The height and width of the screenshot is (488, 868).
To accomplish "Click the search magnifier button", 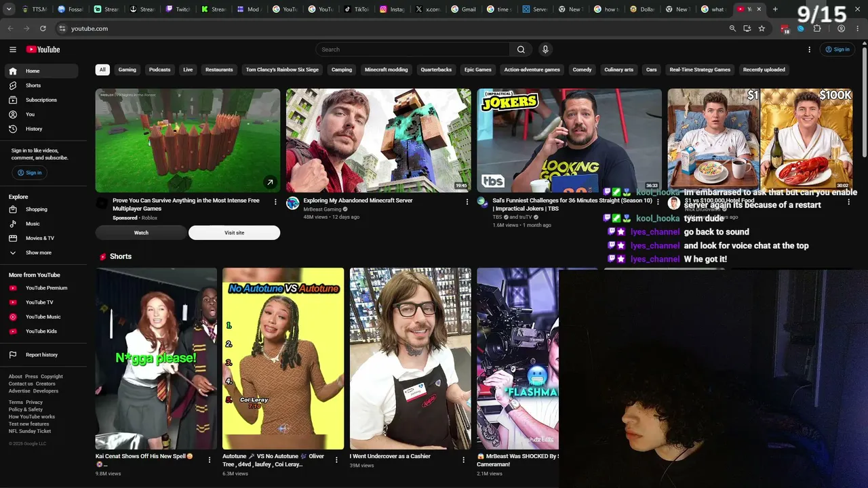I will coord(521,49).
